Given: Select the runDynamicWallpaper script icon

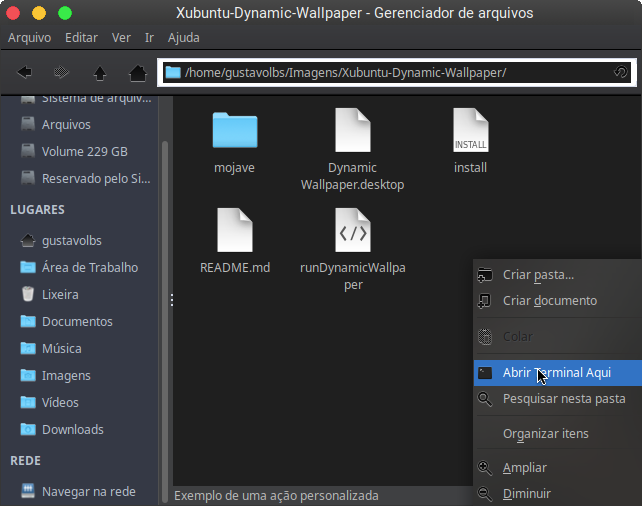Looking at the screenshot, I should pyautogui.click(x=353, y=230).
